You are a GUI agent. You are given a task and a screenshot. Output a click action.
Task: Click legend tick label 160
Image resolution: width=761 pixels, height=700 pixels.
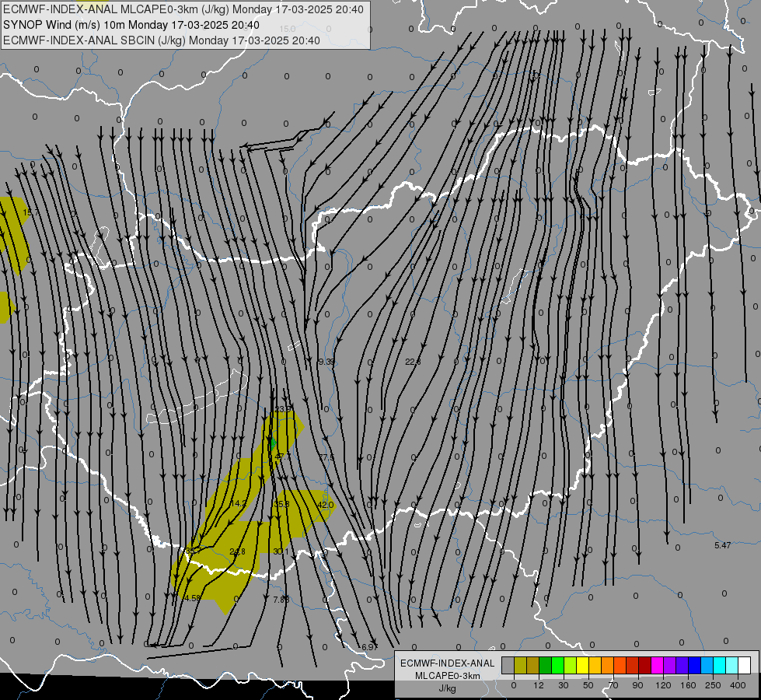tap(688, 685)
